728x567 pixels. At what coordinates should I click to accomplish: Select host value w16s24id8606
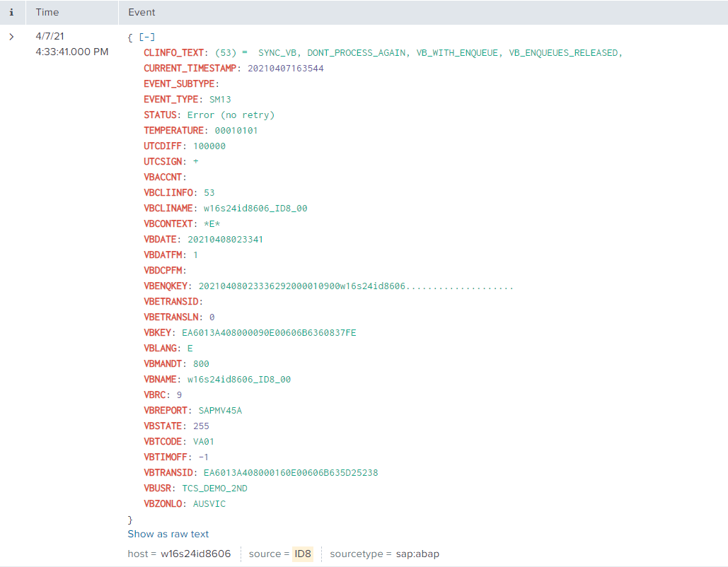coord(195,554)
